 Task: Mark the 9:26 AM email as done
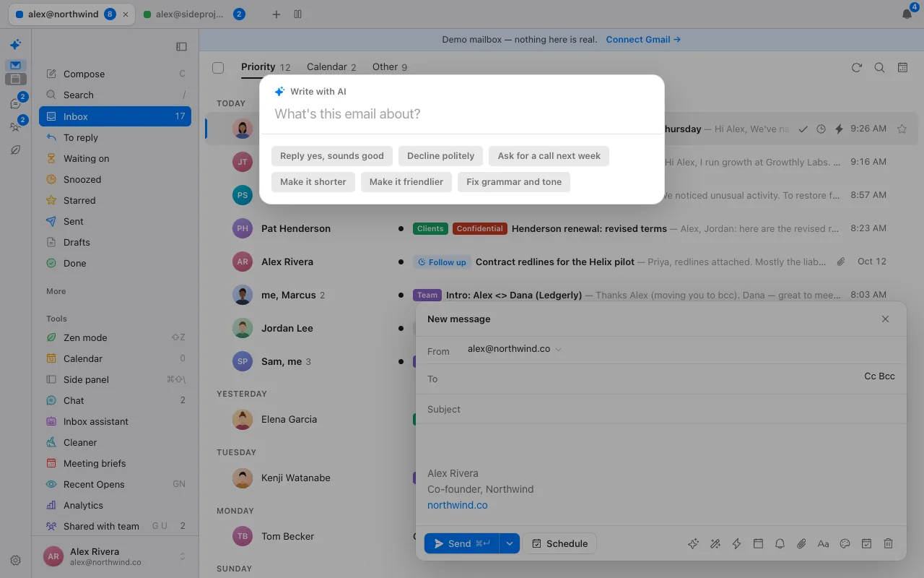tap(803, 129)
